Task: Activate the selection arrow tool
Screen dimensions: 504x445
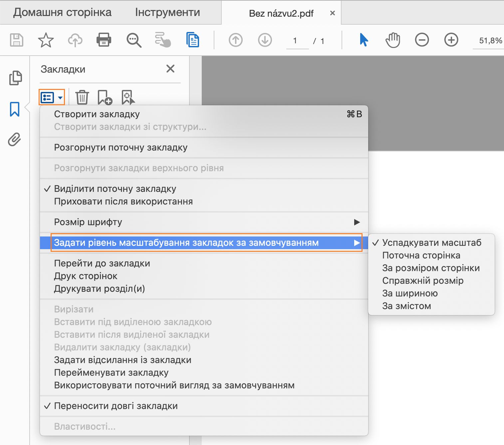Action: [364, 40]
